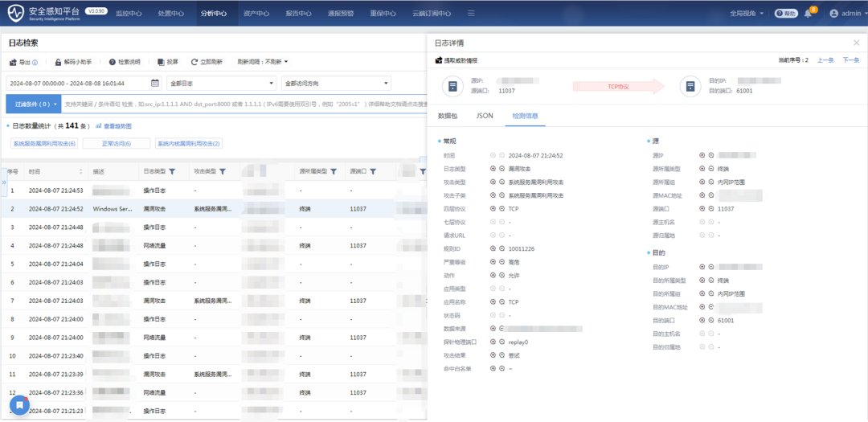Filter by 系统服务漏洞利用攻击(6) tag
This screenshot has height=422, width=868.
click(44, 143)
